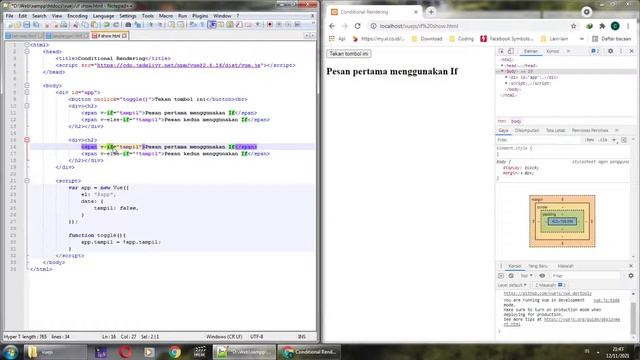
Task: Open the Macro menu in Notepad++
Action: click(x=166, y=16)
